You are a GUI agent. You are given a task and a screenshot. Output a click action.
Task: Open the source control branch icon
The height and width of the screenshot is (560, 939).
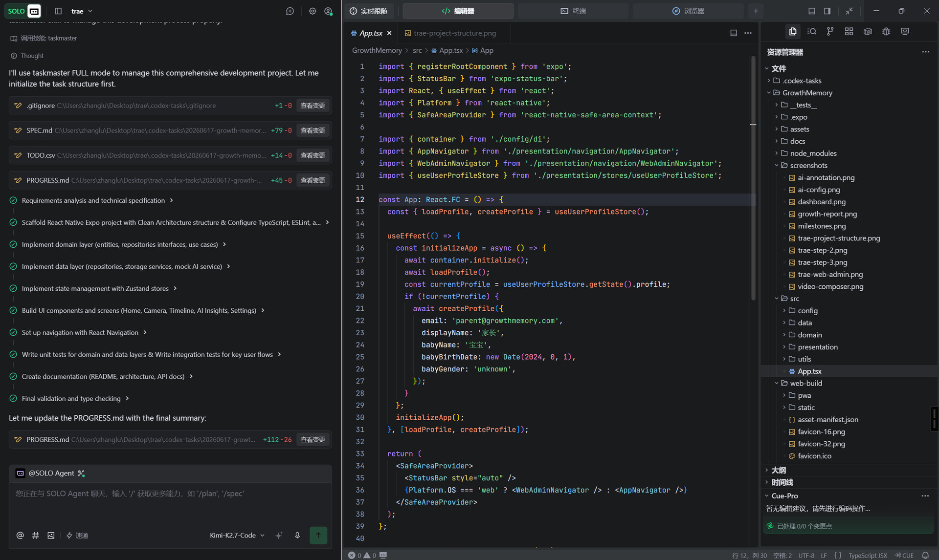tap(830, 31)
